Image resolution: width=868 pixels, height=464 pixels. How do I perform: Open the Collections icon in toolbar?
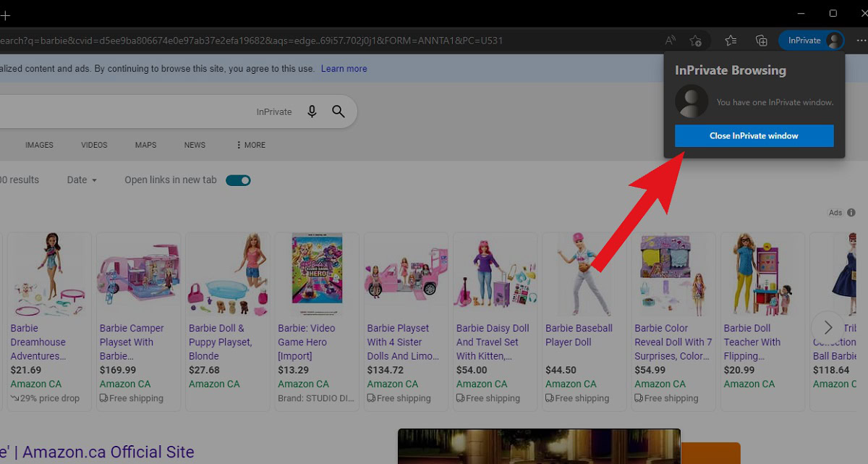coord(761,41)
